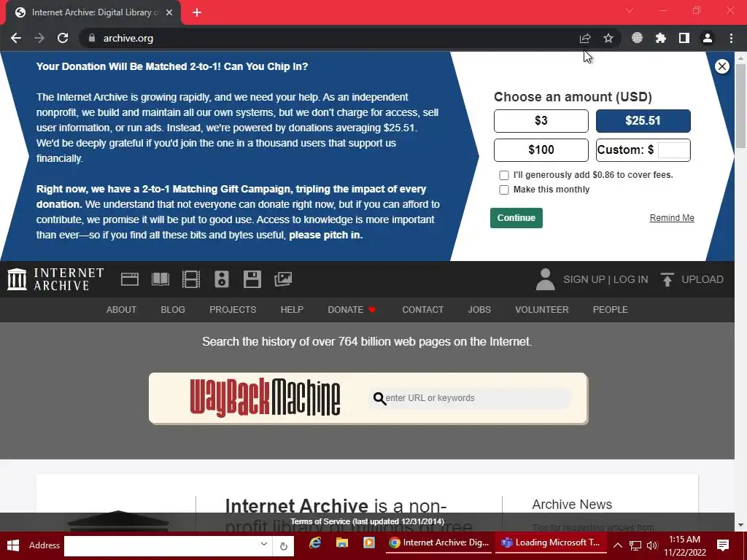Open the Audio speaker icon
Screen dimensions: 747x560
222,279
